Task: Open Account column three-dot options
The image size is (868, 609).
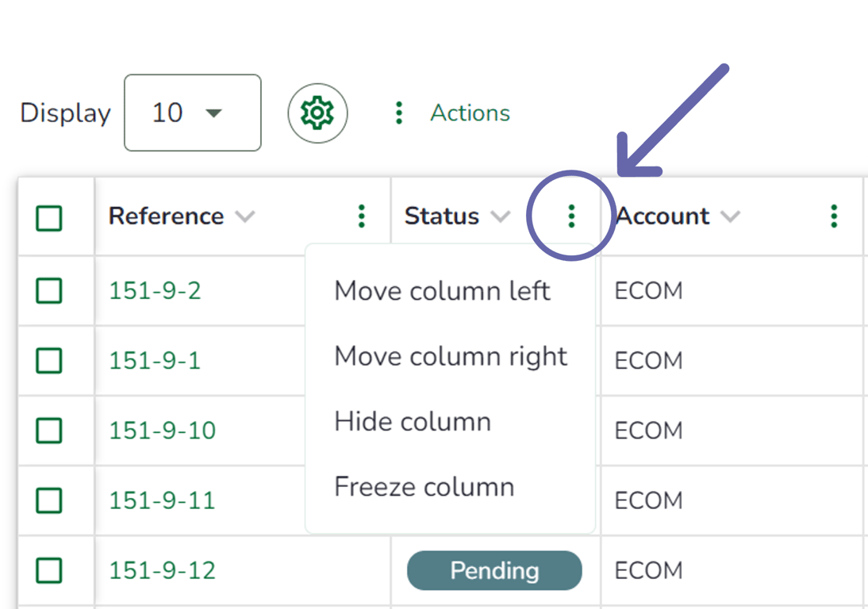Action: click(x=834, y=216)
